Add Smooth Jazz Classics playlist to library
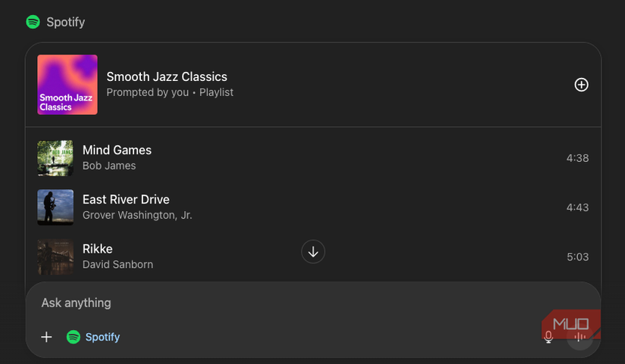 click(x=581, y=85)
